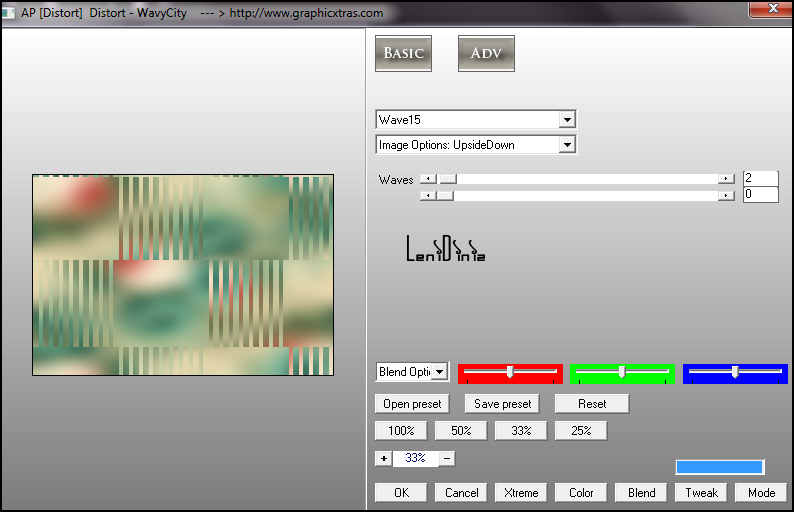Click the second slider's left arrow
Image resolution: width=794 pixels, height=512 pixels.
(x=427, y=196)
